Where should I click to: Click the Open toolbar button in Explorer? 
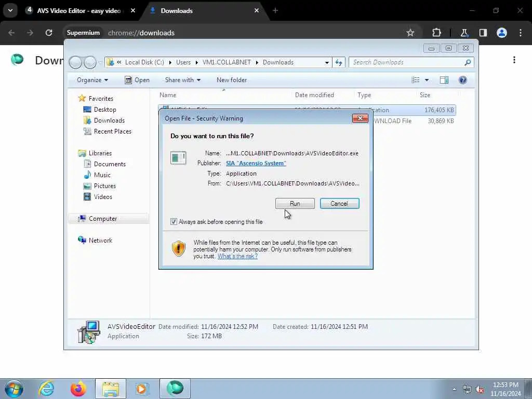click(x=137, y=80)
